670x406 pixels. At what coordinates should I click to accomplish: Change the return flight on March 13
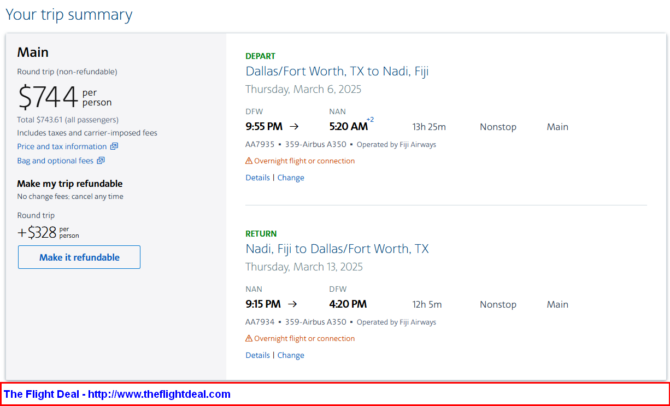point(291,355)
